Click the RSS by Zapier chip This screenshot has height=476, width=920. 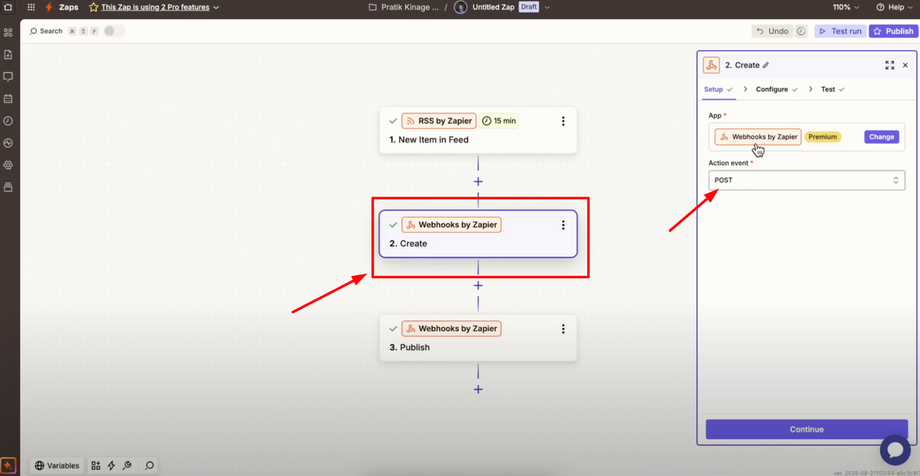pos(439,121)
